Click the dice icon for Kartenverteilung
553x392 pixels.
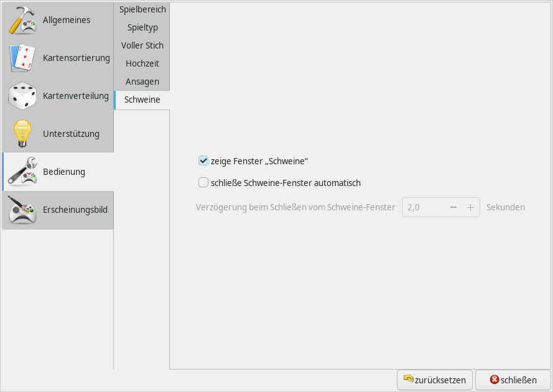[x=22, y=96]
